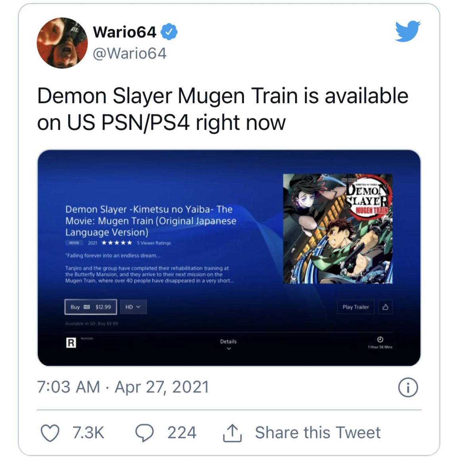
Task: Click the clock duration icon
Action: 380,339
